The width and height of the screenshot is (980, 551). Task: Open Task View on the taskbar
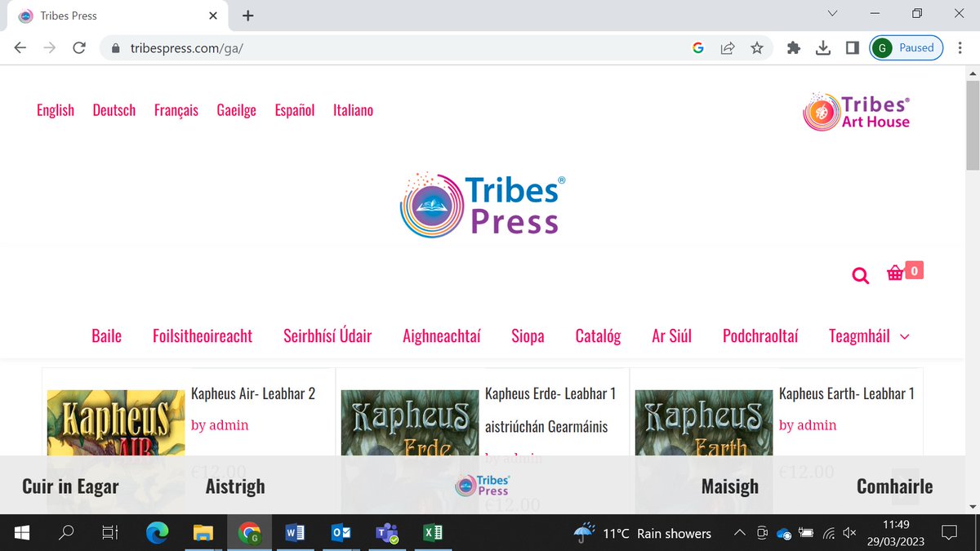click(x=109, y=533)
